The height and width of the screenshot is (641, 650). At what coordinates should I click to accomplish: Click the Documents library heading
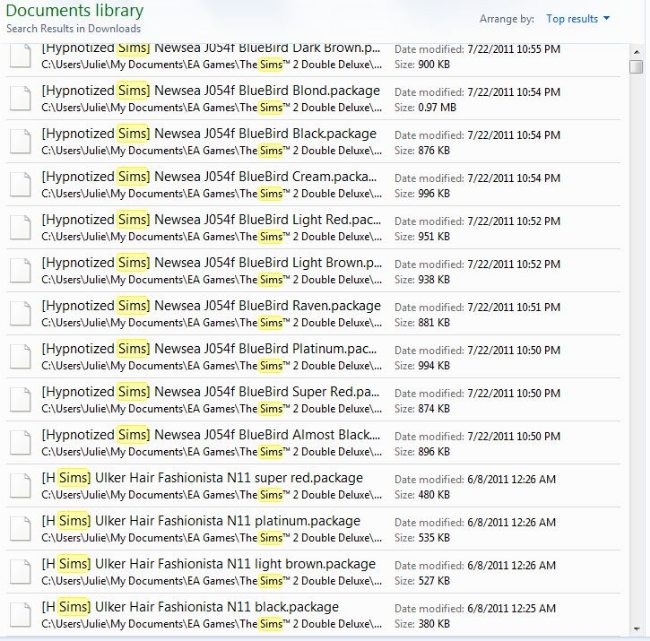75,11
